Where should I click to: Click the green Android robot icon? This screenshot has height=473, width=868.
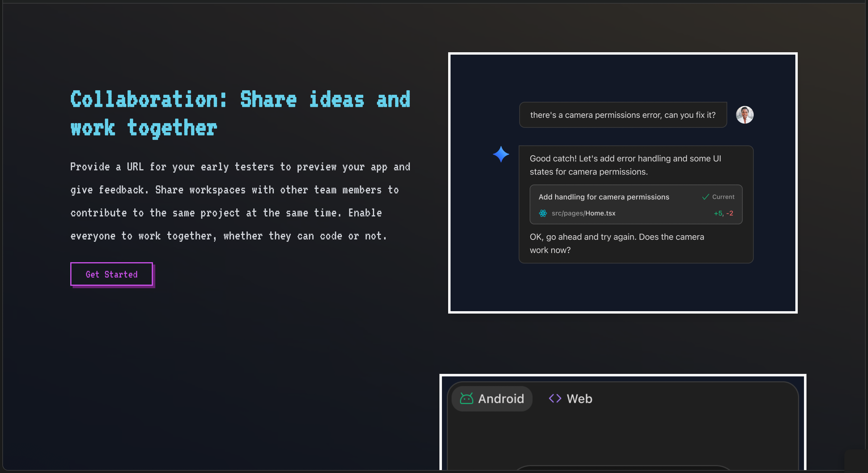coord(466,399)
